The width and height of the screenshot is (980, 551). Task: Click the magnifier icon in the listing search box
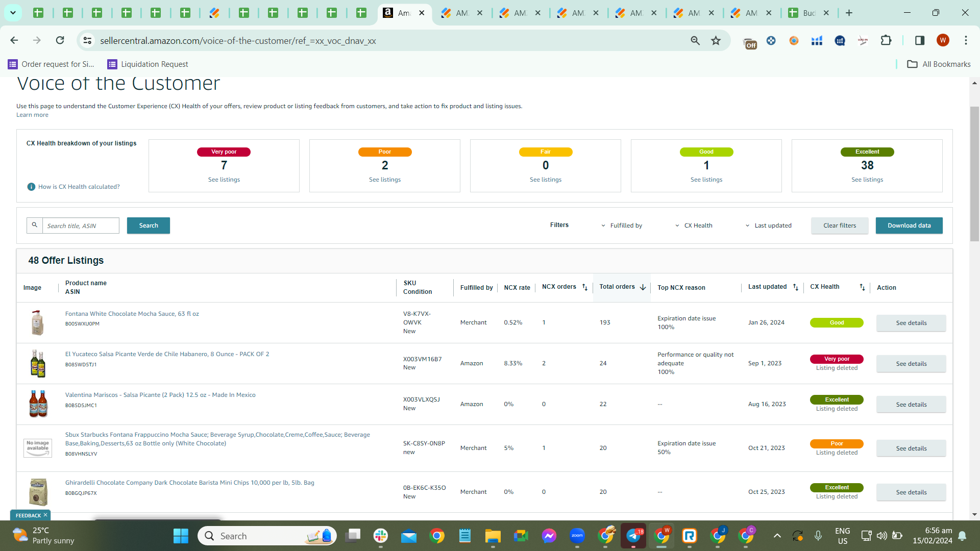(35, 225)
